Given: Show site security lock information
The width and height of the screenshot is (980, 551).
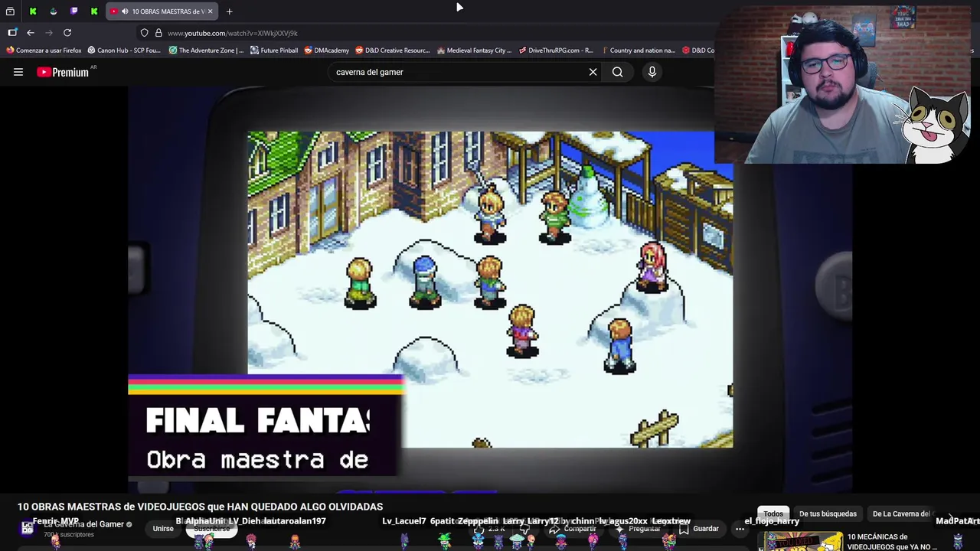Looking at the screenshot, I should (x=158, y=33).
